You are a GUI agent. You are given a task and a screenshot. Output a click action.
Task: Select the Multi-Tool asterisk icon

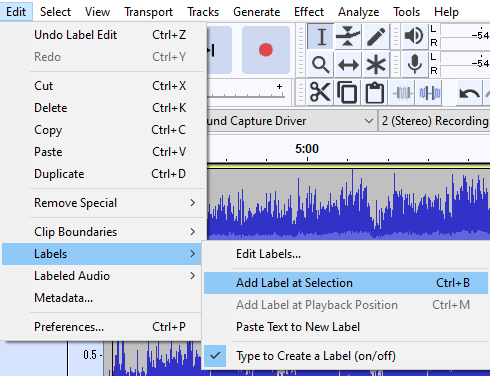coord(376,64)
